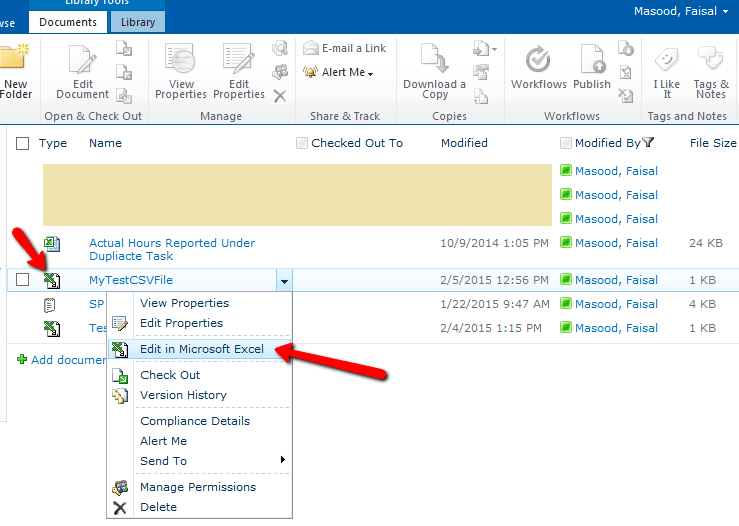Image resolution: width=739 pixels, height=526 pixels.
Task: Open the Masood, Faisal user menu
Action: (681, 11)
